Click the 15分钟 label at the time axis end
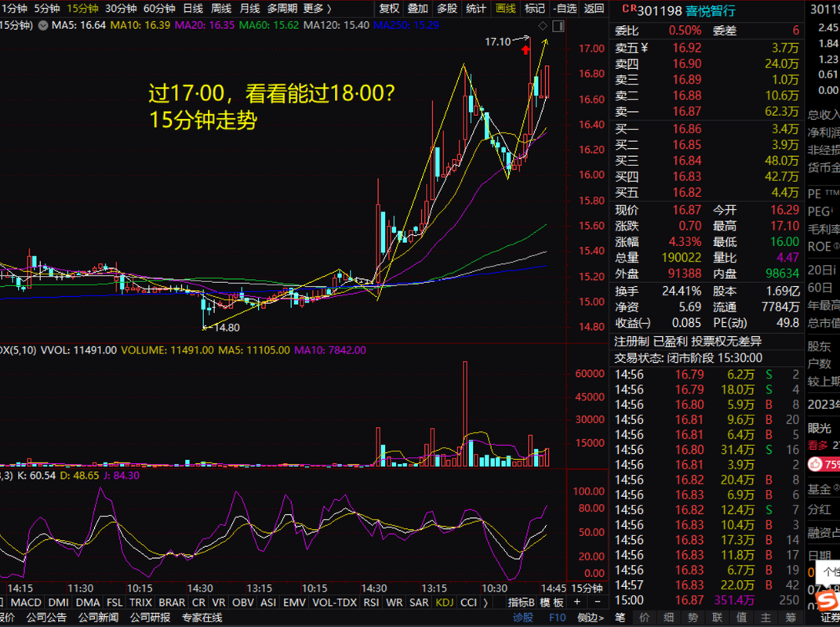 [587, 588]
